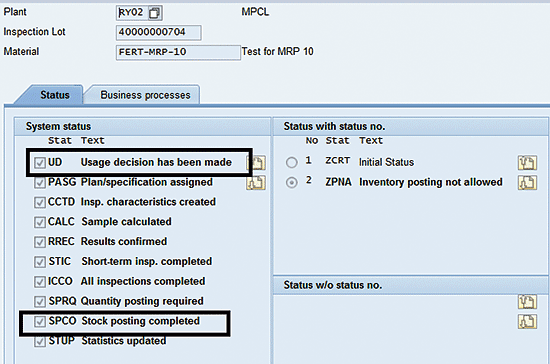Click the 'Insp. characteristics created' text
Screen dimensions: 550x364
[148, 202]
